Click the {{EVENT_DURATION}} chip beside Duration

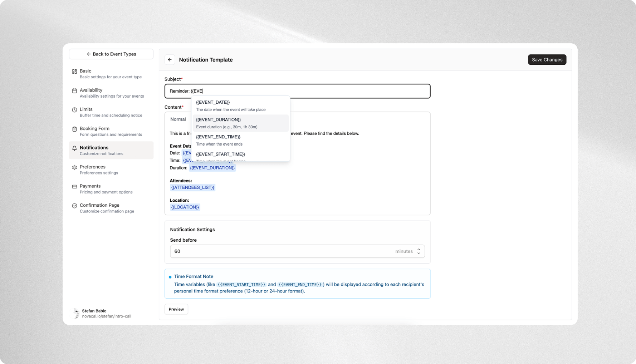pos(212,167)
